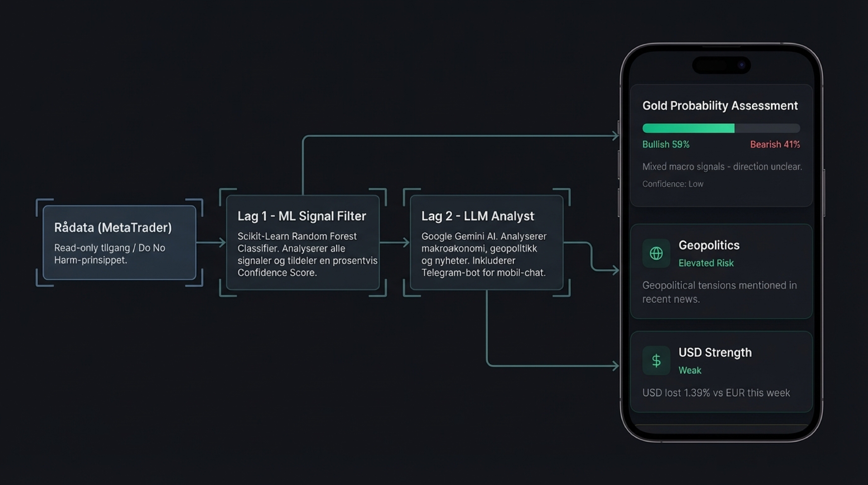Click the dollar sign icon
The height and width of the screenshot is (485, 868).
click(x=656, y=361)
